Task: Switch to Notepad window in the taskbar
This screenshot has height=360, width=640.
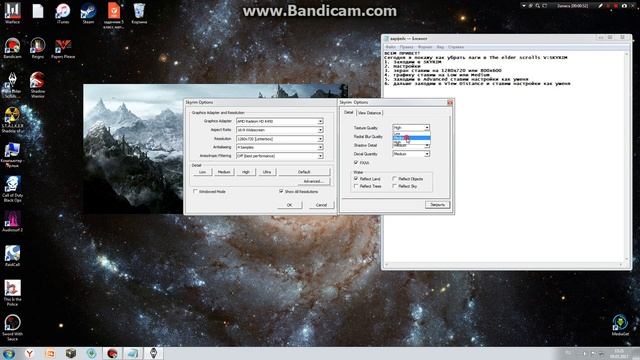Action: point(133,353)
